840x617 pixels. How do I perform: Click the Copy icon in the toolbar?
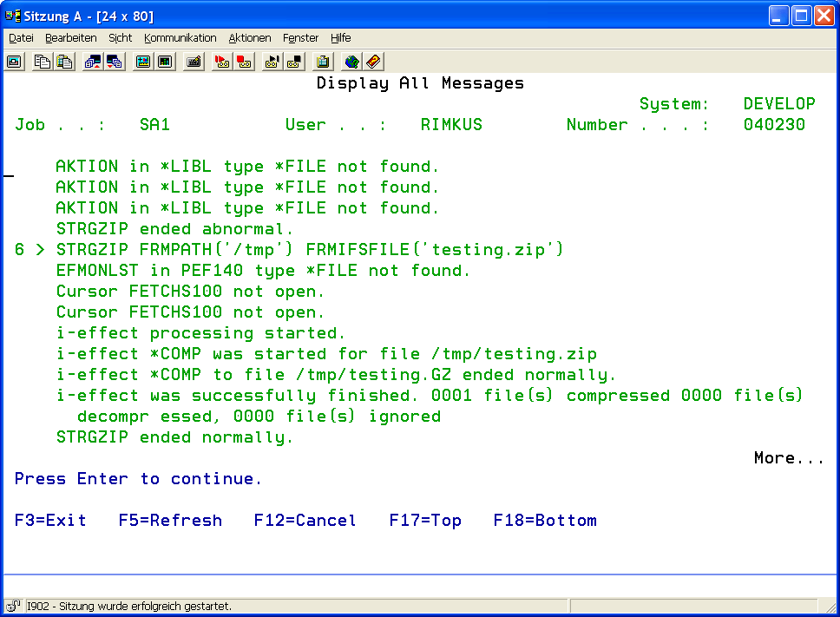(43, 62)
